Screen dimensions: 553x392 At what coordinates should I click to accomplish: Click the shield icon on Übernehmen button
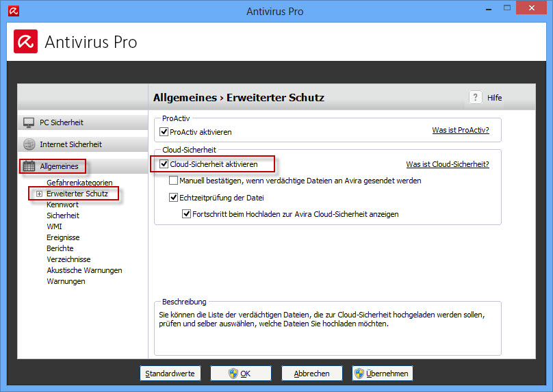359,374
